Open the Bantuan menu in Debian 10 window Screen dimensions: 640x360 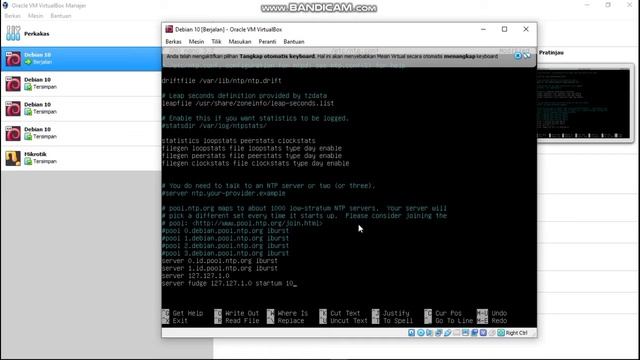pos(293,42)
